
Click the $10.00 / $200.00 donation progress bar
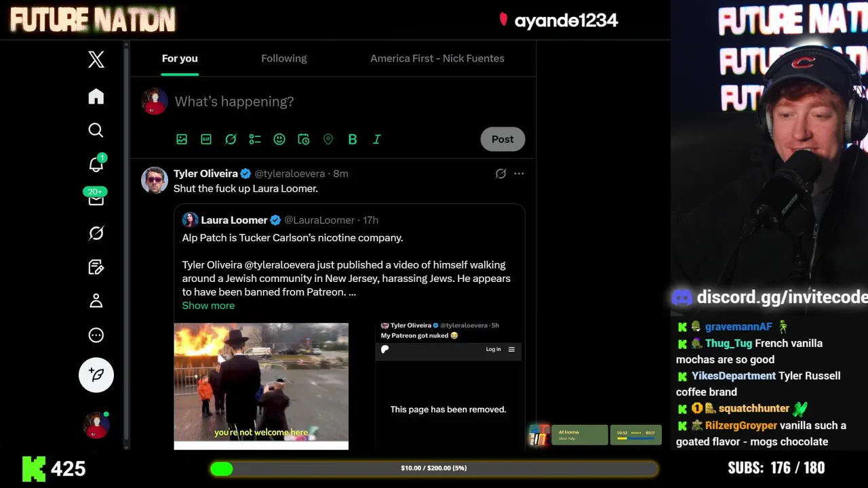433,468
